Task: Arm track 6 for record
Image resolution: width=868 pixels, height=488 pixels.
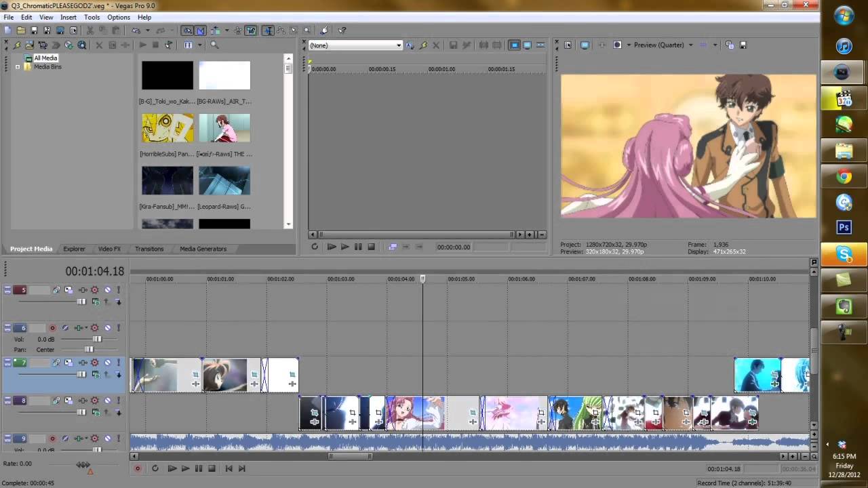Action: (x=52, y=328)
